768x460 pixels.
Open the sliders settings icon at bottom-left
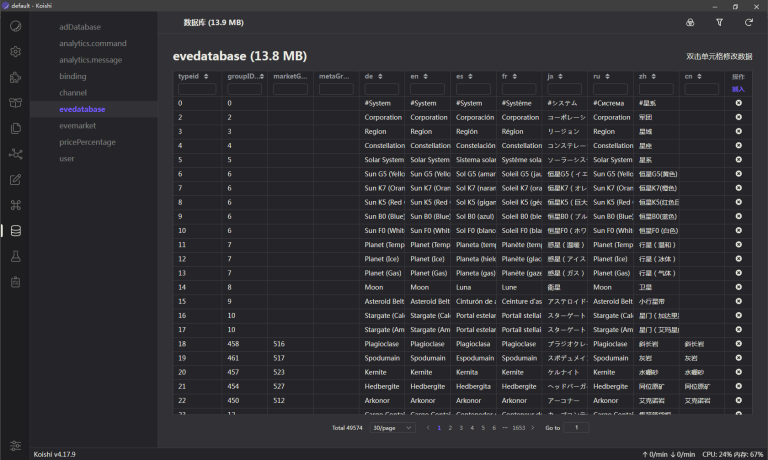click(x=15, y=445)
